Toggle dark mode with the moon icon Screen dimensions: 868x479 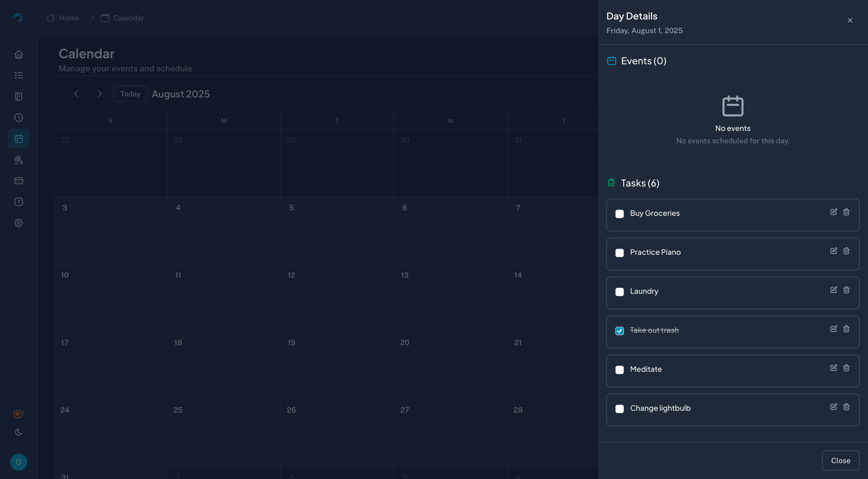tap(18, 432)
